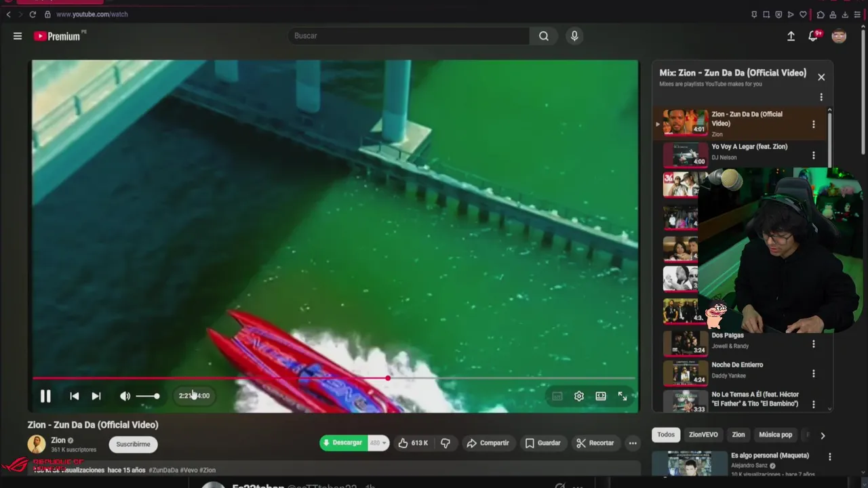The width and height of the screenshot is (868, 488).
Task: Open options for Zun Da Da playlist item
Action: 814,124
